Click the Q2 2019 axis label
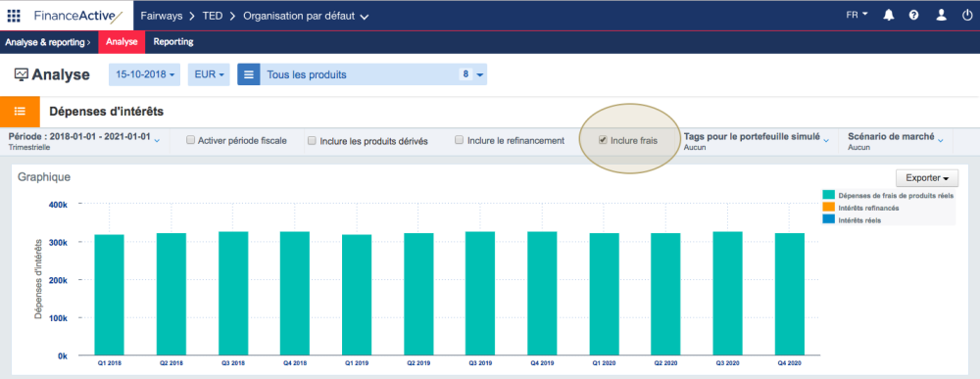This screenshot has width=980, height=379. [418, 362]
